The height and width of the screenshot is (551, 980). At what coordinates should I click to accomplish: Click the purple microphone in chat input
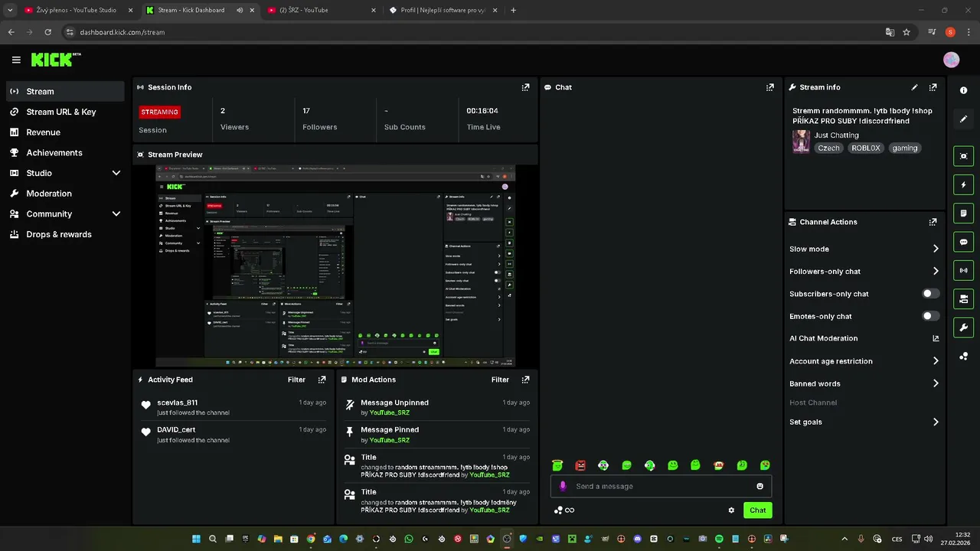563,486
